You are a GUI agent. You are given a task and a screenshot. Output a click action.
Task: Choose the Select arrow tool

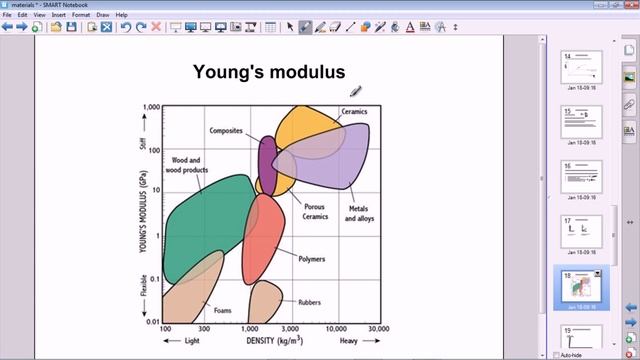click(290, 27)
